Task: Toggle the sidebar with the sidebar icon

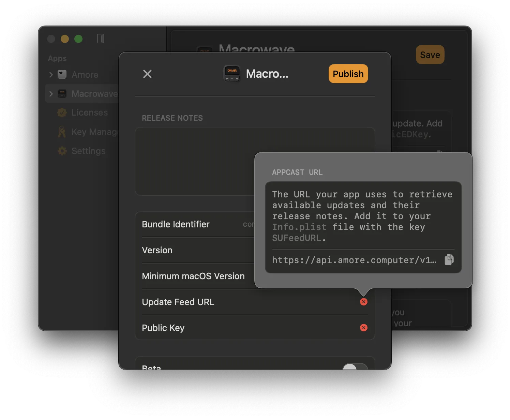Action: click(100, 39)
